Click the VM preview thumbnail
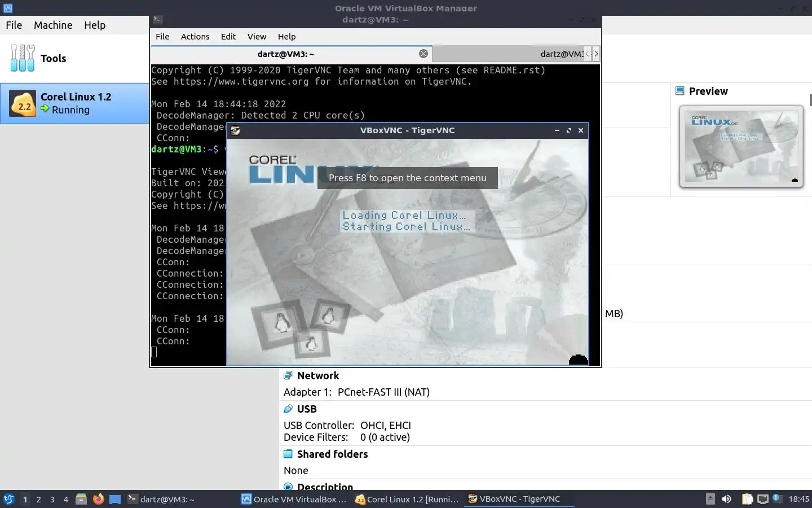The height and width of the screenshot is (508, 812). [741, 146]
